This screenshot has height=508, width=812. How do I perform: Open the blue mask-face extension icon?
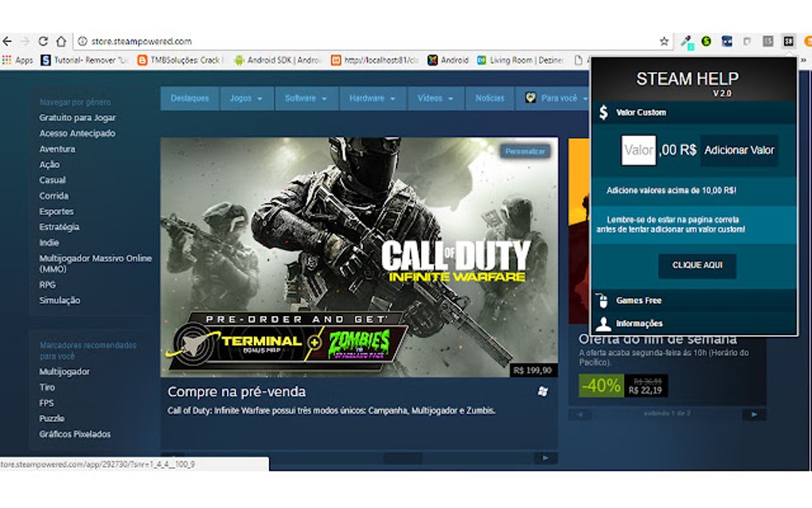tap(727, 41)
